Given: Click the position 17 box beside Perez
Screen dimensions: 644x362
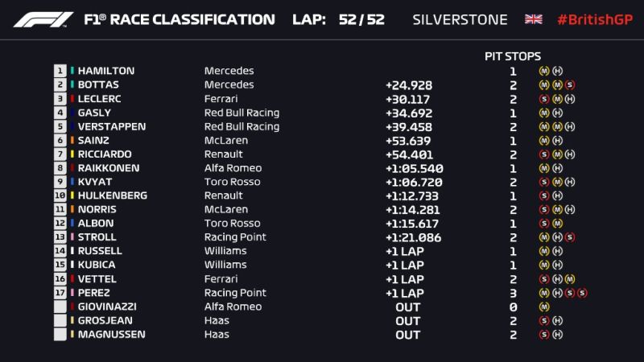Looking at the screenshot, I should [x=60, y=293].
